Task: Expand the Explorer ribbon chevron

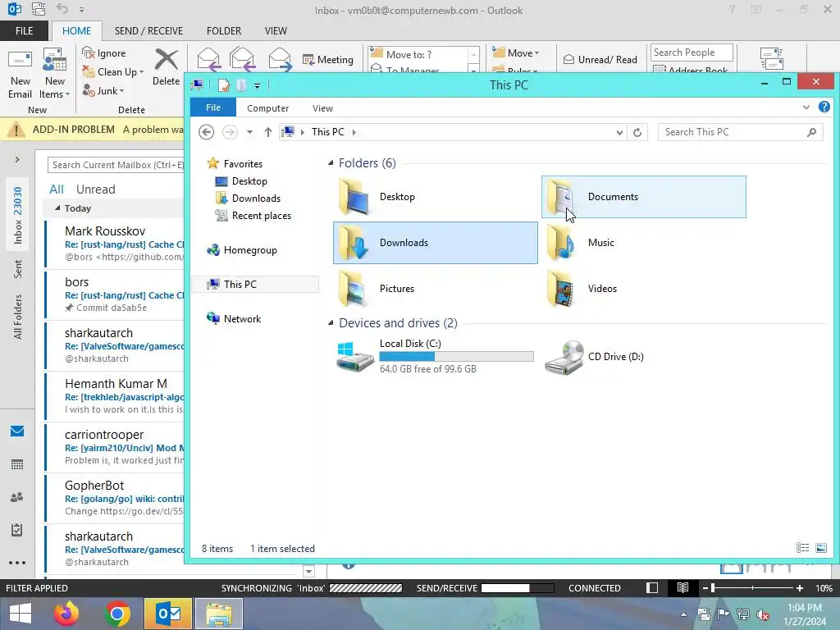Action: (x=806, y=107)
